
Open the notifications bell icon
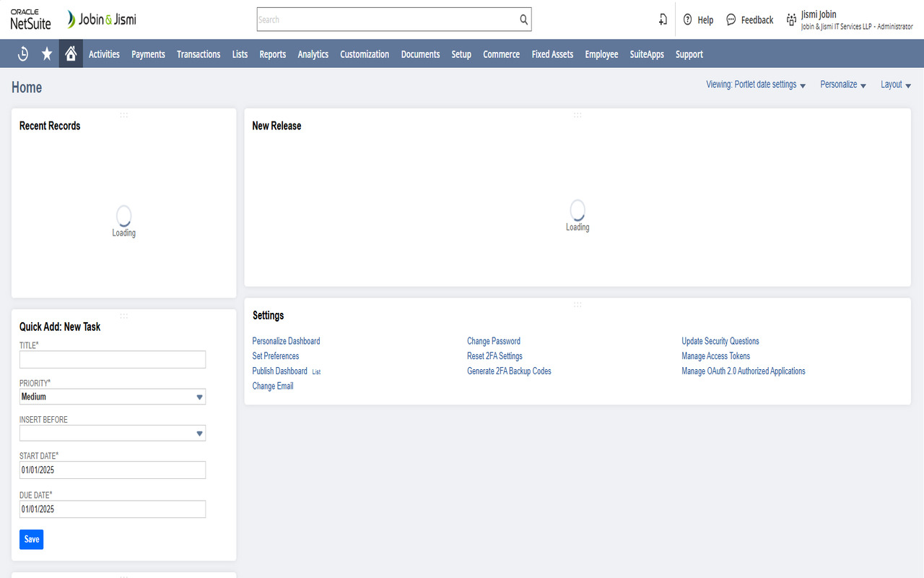click(x=663, y=20)
